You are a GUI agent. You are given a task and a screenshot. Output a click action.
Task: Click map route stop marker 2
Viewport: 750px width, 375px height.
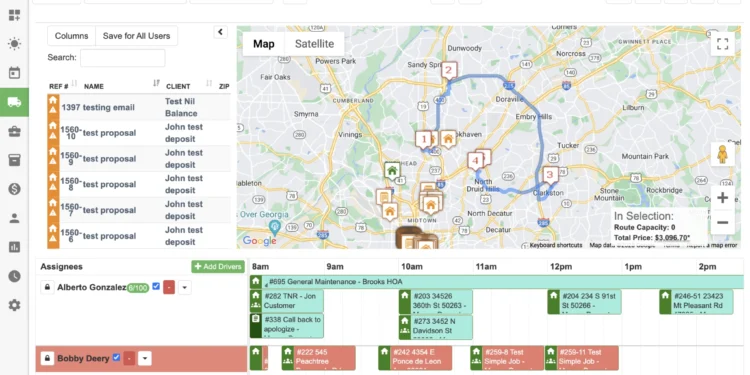pyautogui.click(x=449, y=72)
